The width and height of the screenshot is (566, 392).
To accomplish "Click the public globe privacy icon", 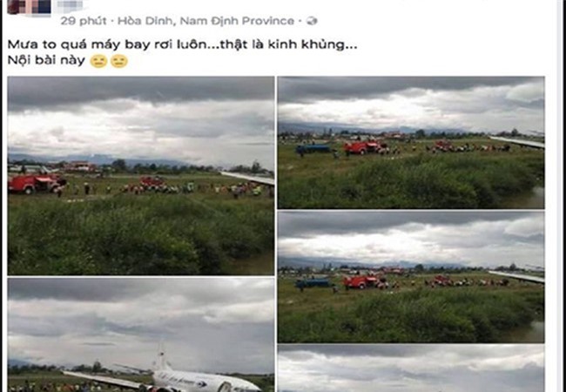I will pyautogui.click(x=312, y=21).
